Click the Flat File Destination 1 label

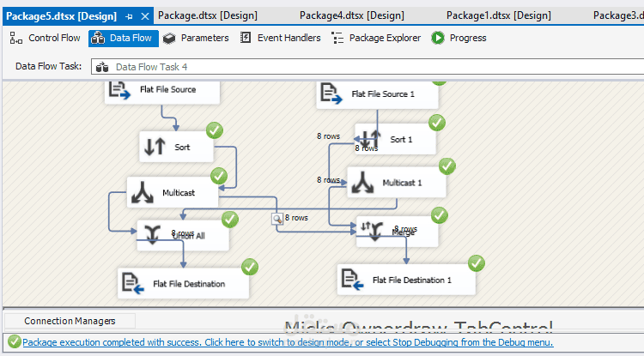[x=412, y=281]
